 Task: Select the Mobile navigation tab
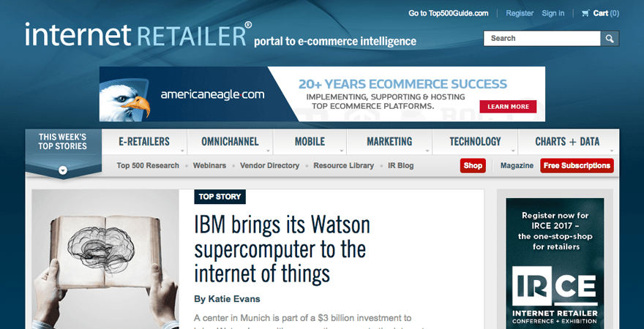pos(310,142)
